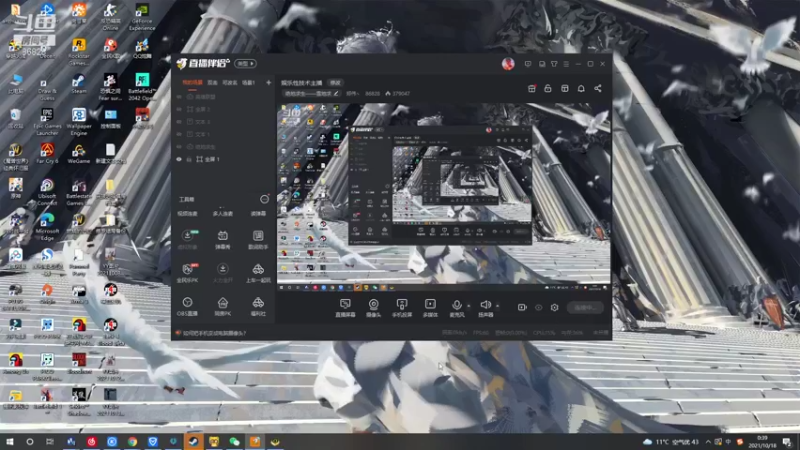The height and width of the screenshot is (450, 800).
Task: Click the share icon above preview
Action: coord(598,89)
